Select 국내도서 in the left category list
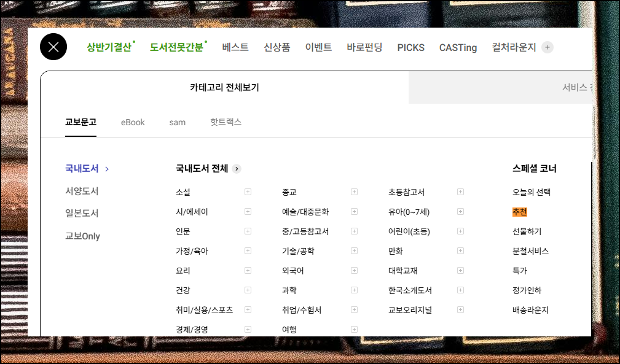The image size is (620, 364). pos(82,169)
